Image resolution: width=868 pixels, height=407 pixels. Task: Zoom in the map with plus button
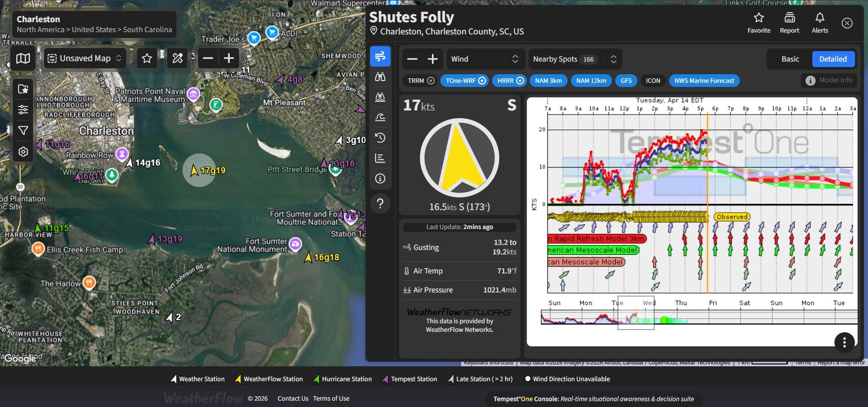229,58
